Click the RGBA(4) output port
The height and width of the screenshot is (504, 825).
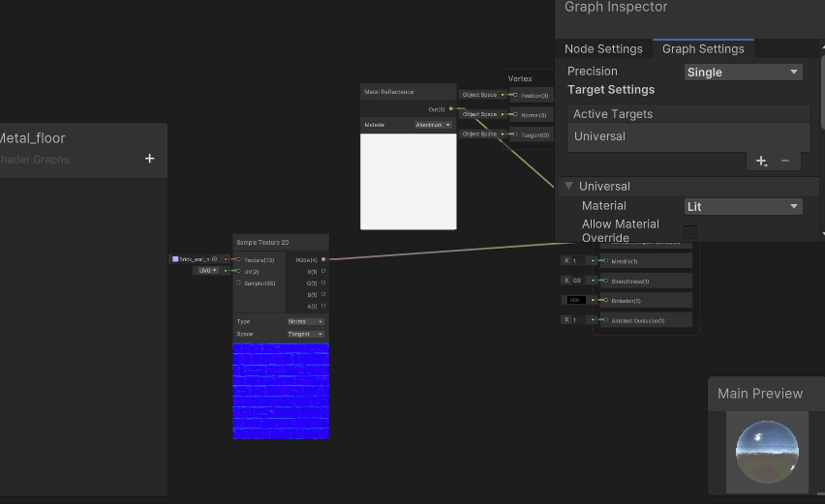323,259
